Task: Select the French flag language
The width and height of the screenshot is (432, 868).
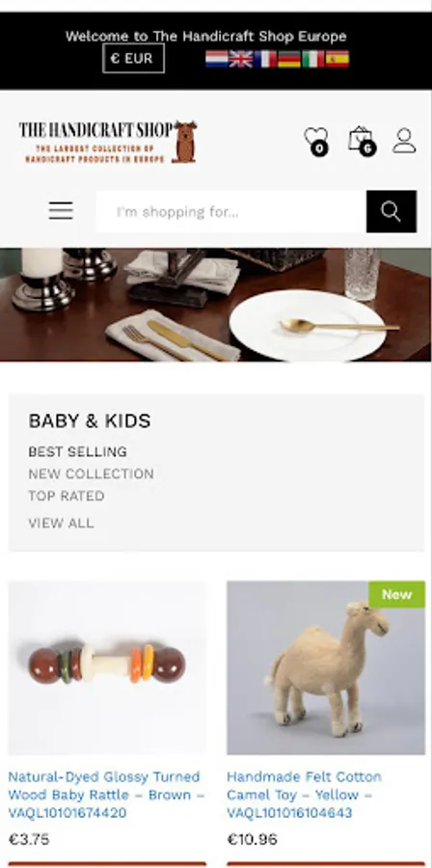Action: (265, 59)
